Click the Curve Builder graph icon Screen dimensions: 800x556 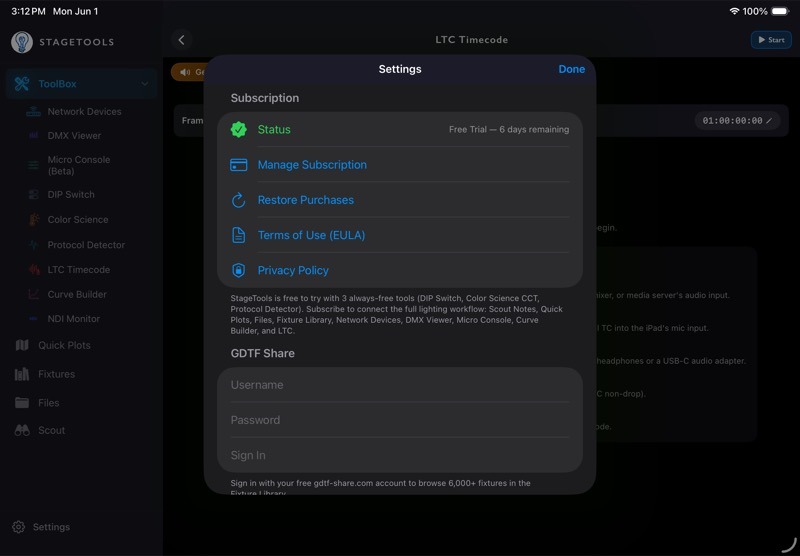33,294
